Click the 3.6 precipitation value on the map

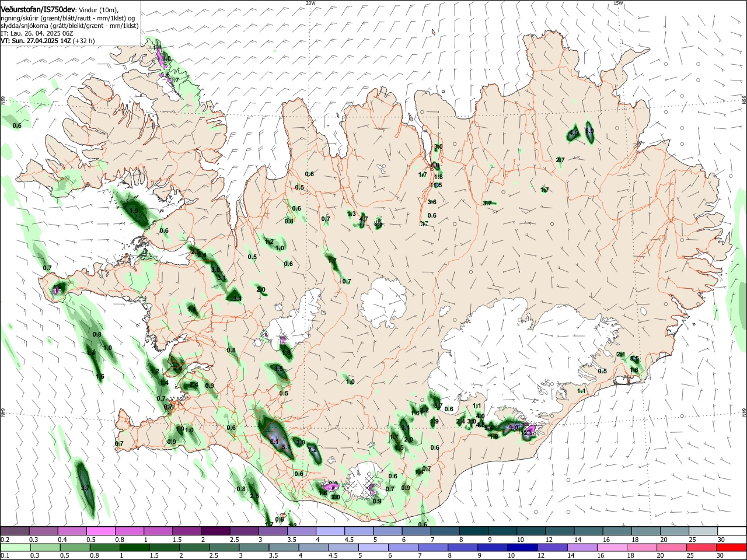tap(432, 202)
